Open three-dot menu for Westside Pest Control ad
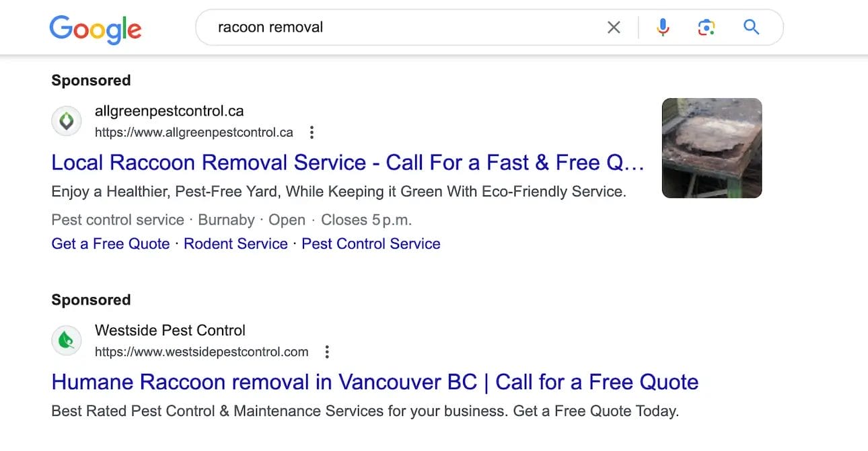868x451 pixels. [x=327, y=352]
